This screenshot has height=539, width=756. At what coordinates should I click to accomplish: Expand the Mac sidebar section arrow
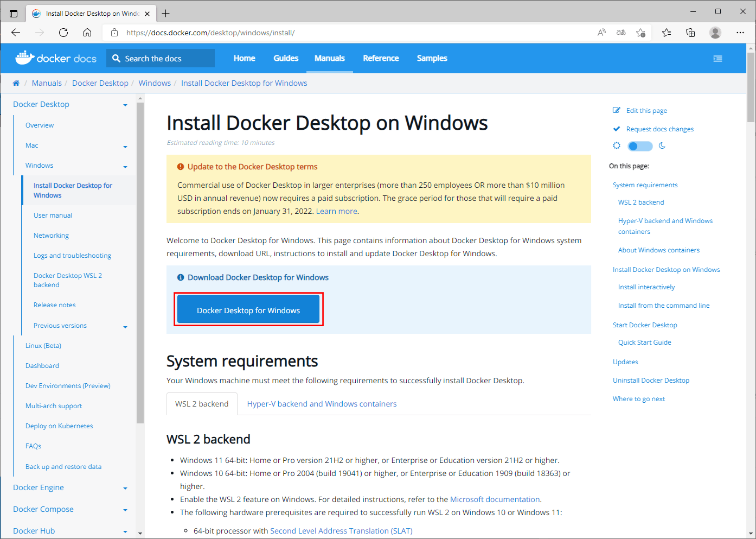tap(125, 147)
